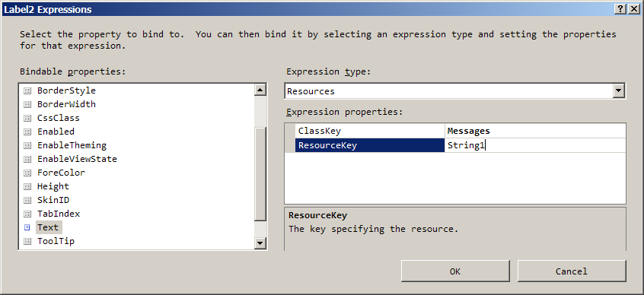This screenshot has height=295, width=644.
Task: Select the EnableViewState property in list
Action: tap(77, 159)
